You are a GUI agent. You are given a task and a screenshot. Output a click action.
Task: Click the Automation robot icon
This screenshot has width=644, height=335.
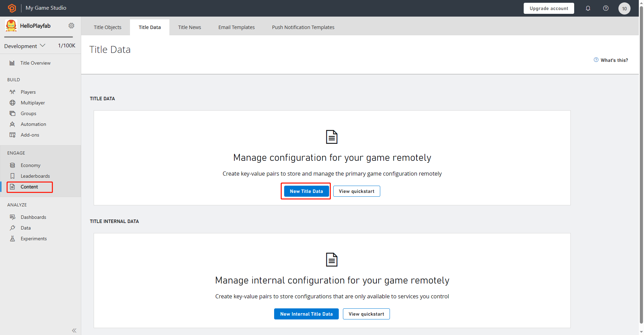pyautogui.click(x=12, y=124)
